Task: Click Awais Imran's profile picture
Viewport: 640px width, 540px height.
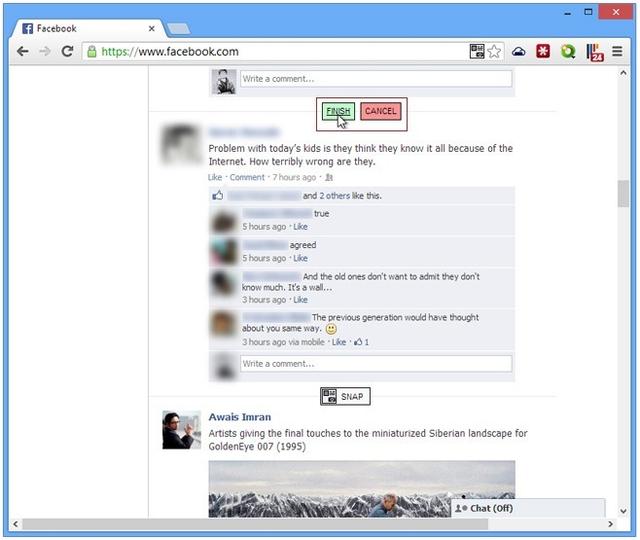Action: click(181, 430)
